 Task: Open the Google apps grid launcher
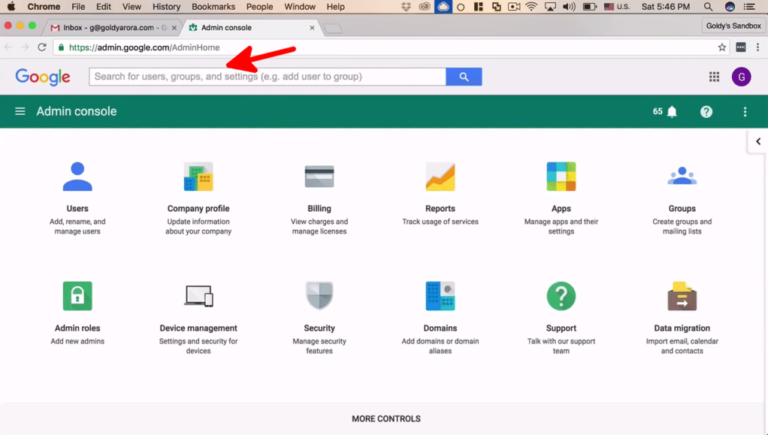(x=714, y=76)
